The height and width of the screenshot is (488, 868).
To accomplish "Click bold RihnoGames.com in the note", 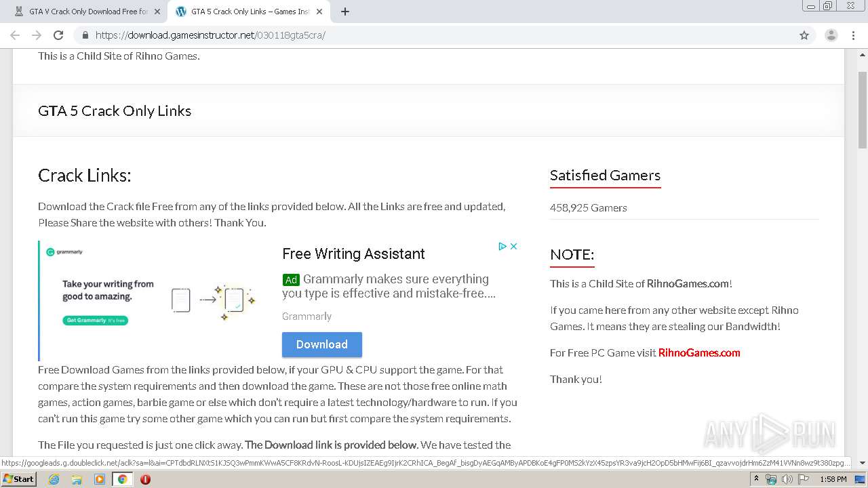I will [688, 283].
